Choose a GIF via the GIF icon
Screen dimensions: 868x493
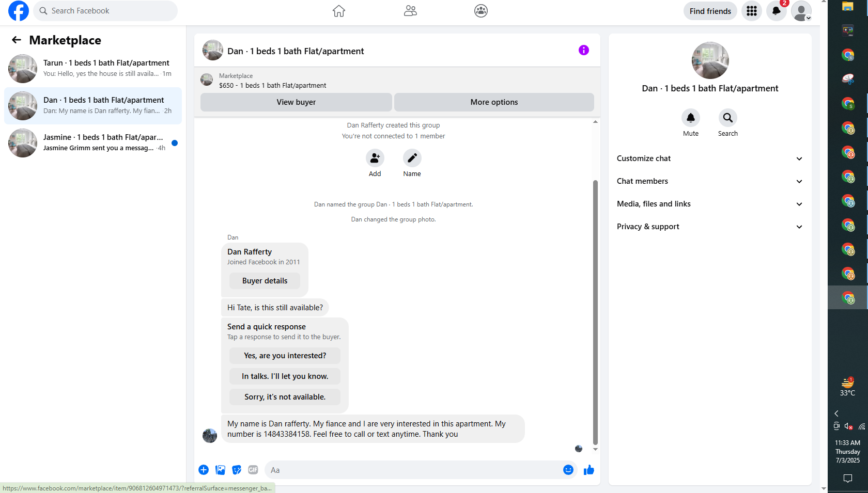253,470
